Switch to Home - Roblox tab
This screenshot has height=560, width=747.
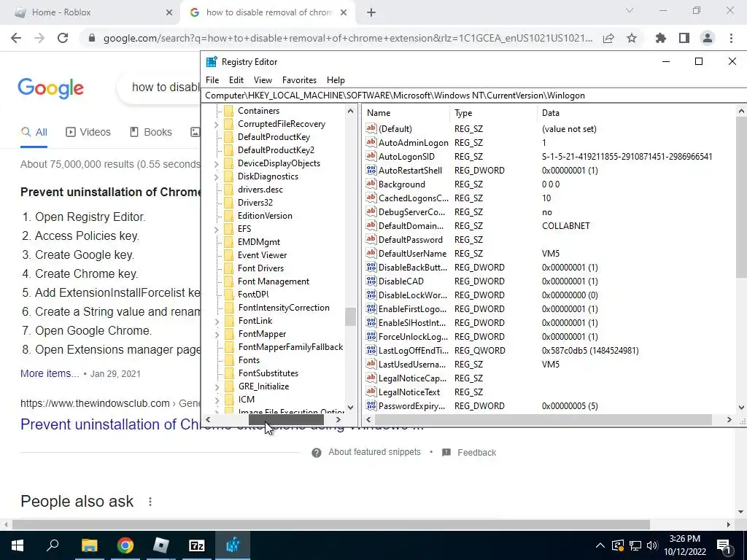90,12
